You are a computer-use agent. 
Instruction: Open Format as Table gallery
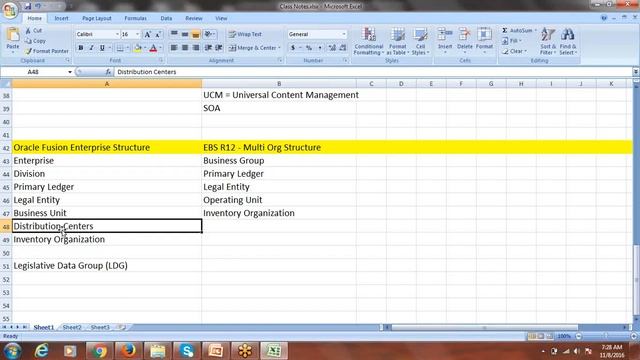tap(397, 41)
